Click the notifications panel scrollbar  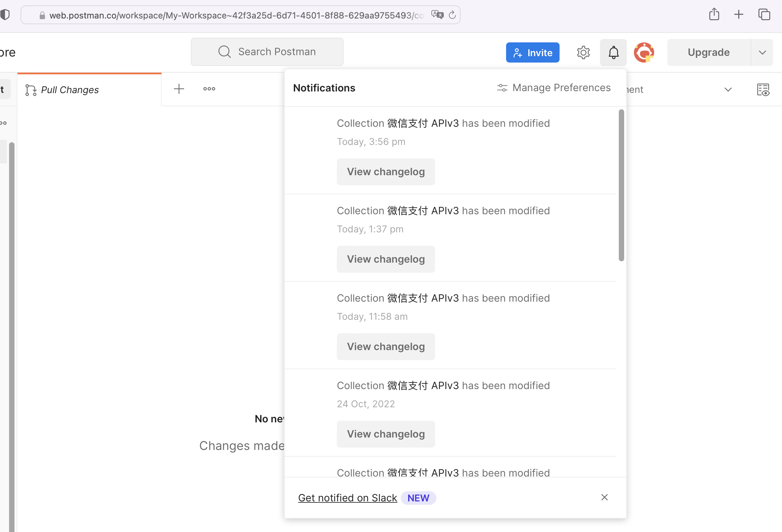tap(621, 185)
